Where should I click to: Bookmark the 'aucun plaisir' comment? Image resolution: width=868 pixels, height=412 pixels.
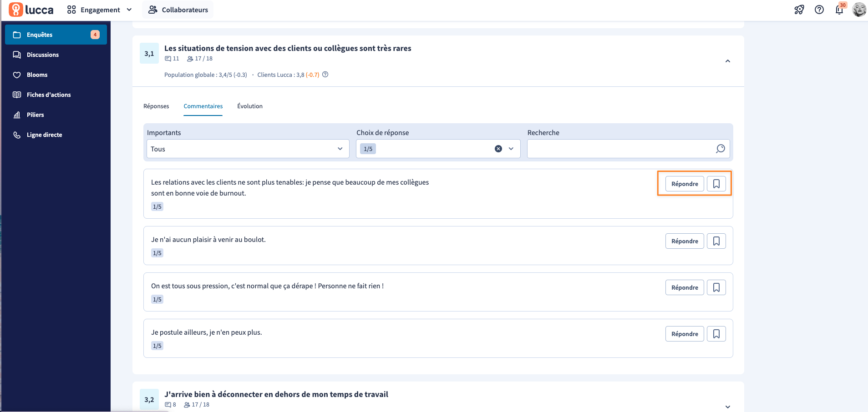(x=716, y=241)
